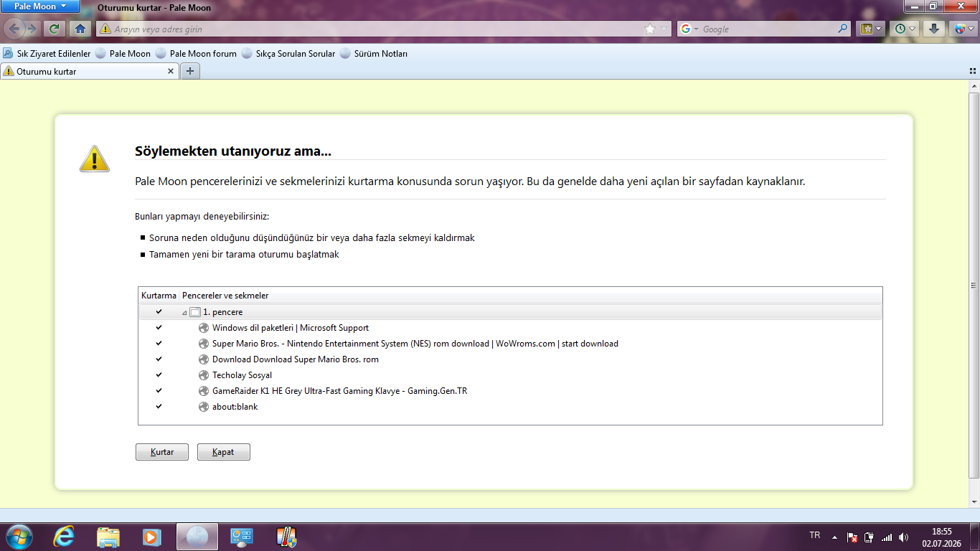Click the 'Kapat' button
The image size is (980, 551).
pyautogui.click(x=224, y=452)
